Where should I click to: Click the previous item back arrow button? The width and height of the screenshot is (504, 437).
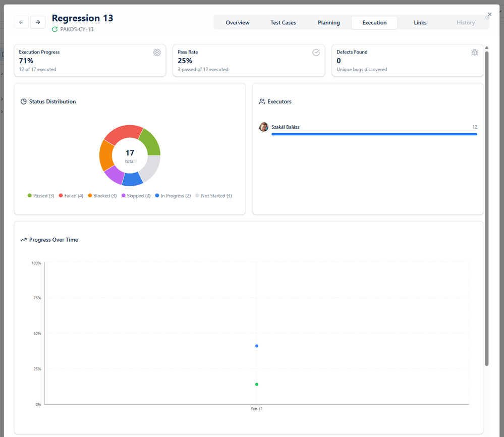point(21,22)
